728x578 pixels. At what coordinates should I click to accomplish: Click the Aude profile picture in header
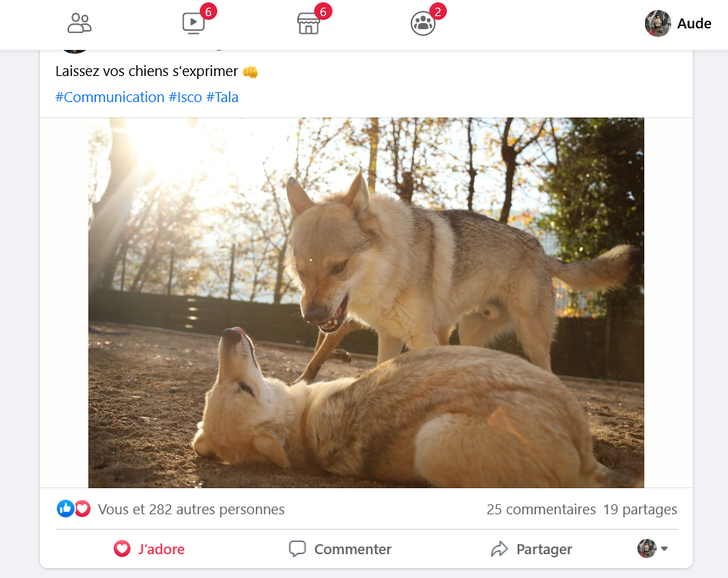click(x=658, y=23)
